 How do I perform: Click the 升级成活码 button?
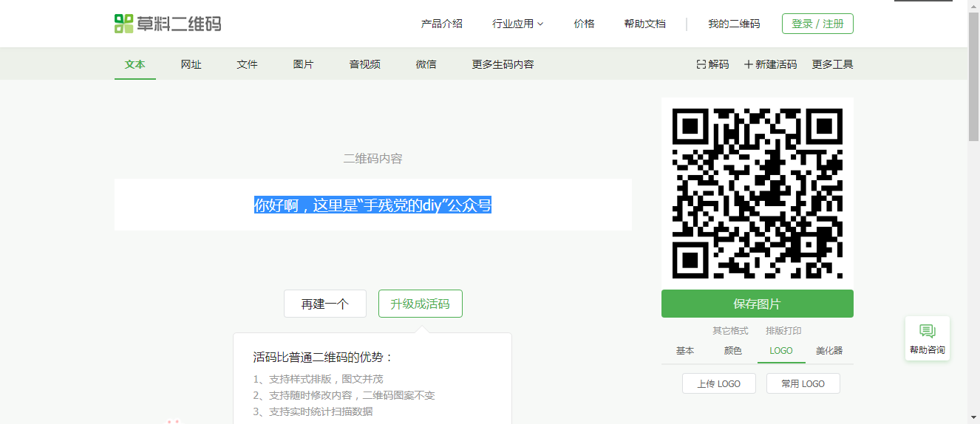click(x=421, y=304)
